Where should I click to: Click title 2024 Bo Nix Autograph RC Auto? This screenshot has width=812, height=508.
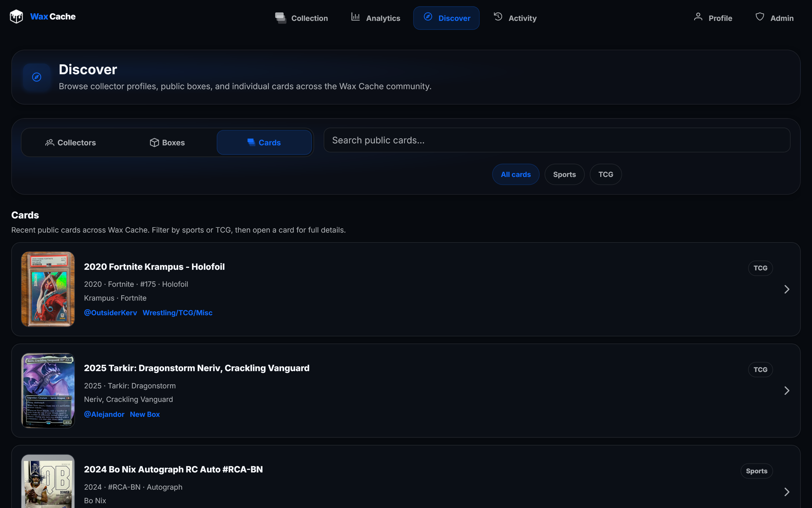pyautogui.click(x=173, y=470)
